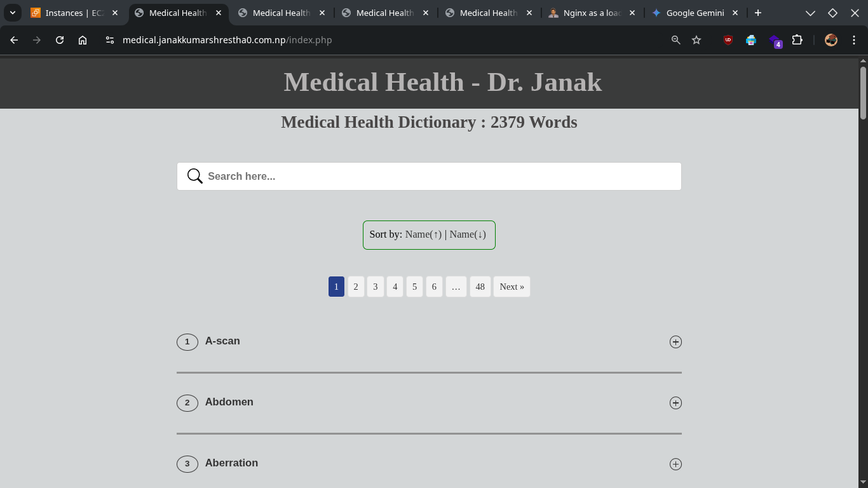Go back using the back arrow
This screenshot has width=868, height=488.
click(x=14, y=40)
